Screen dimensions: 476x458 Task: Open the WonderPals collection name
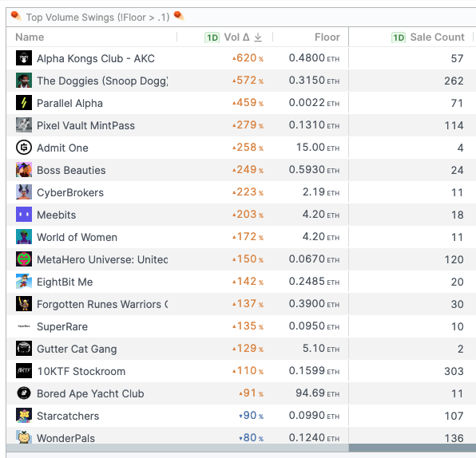coord(65,438)
